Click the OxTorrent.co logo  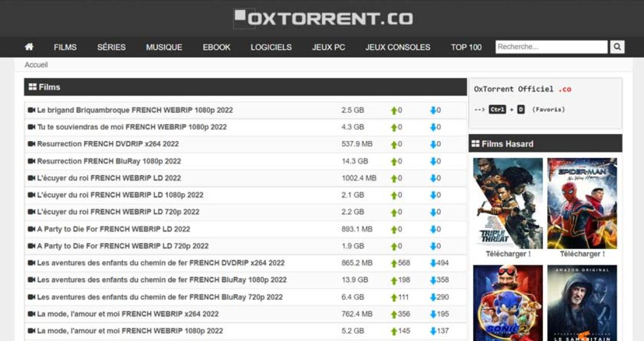pos(323,18)
